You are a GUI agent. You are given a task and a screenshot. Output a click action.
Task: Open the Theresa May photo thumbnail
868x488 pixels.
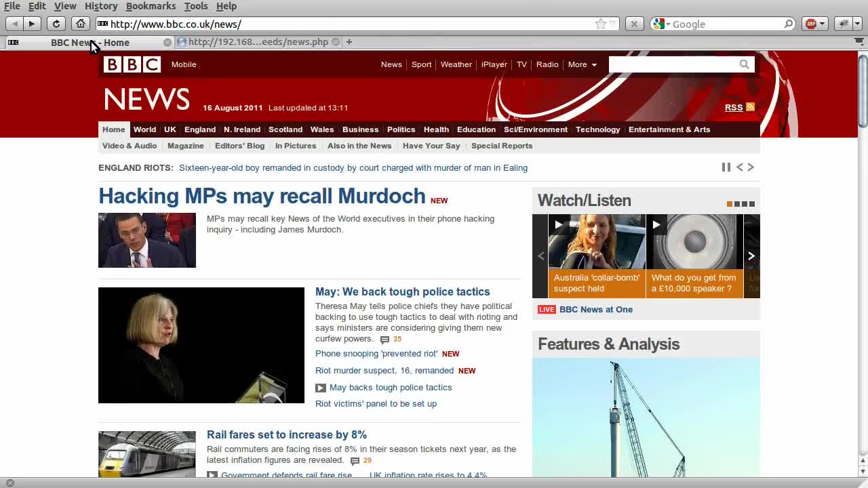pos(201,346)
